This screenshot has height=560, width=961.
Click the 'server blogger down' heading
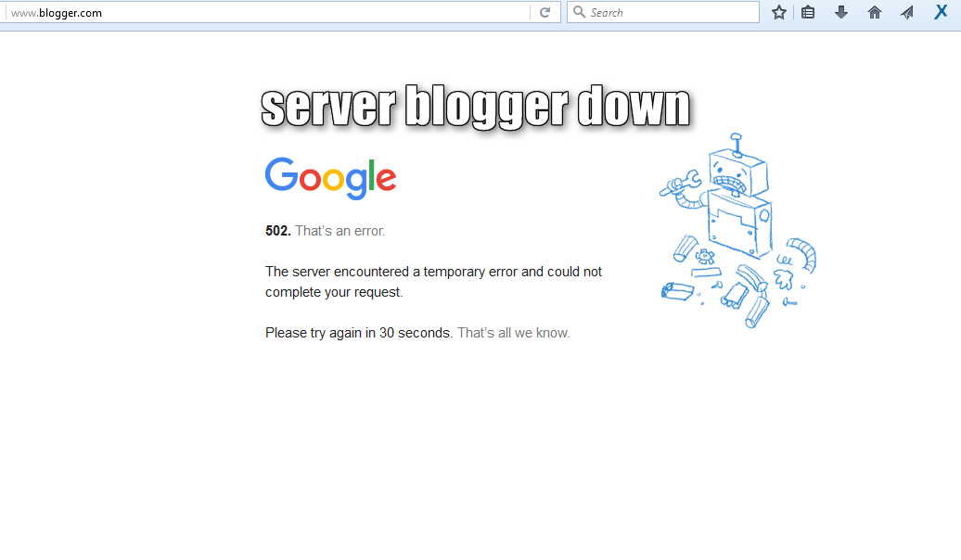pos(476,108)
